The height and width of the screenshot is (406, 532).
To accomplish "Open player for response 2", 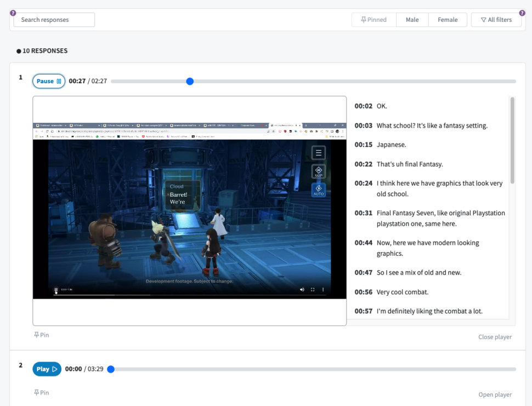I will pos(495,394).
